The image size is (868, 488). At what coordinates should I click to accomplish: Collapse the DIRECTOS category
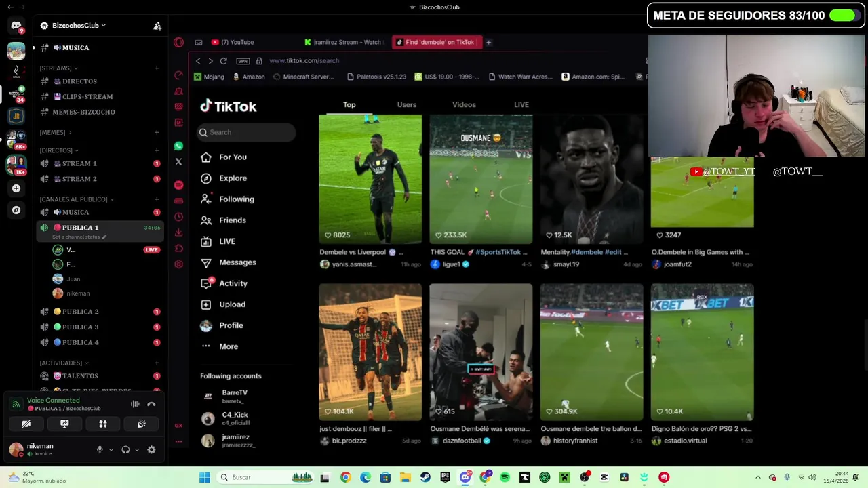point(59,150)
